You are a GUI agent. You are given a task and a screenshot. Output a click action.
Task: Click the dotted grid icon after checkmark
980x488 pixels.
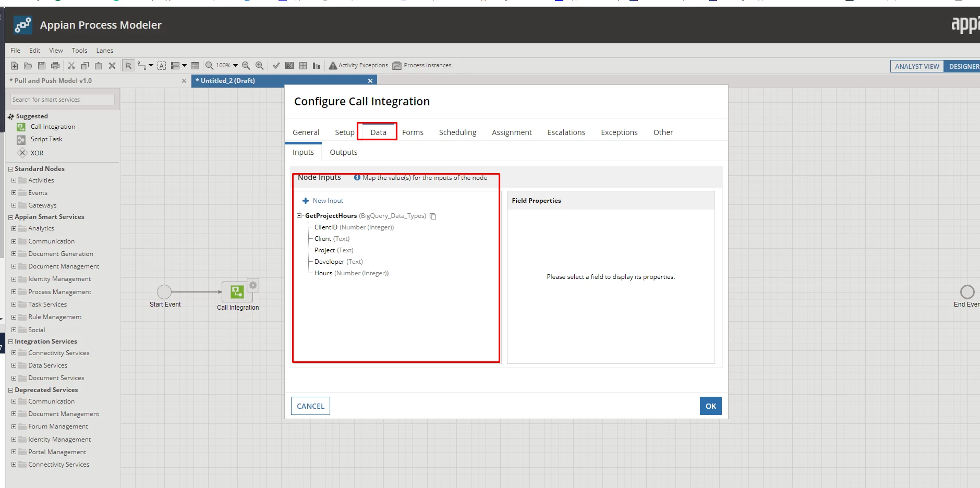289,66
